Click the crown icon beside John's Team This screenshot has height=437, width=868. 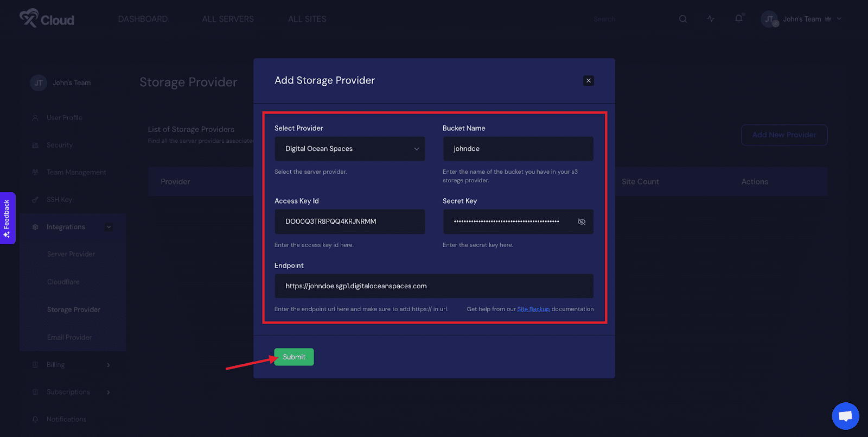(x=828, y=19)
